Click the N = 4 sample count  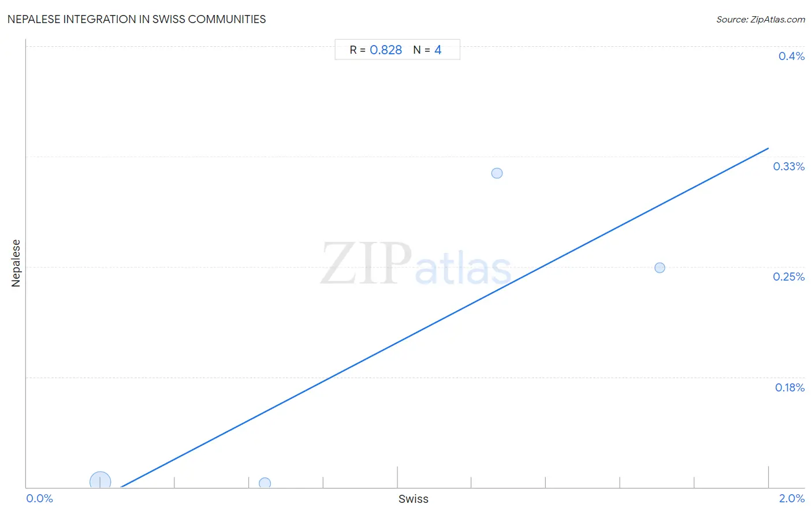[x=427, y=50]
